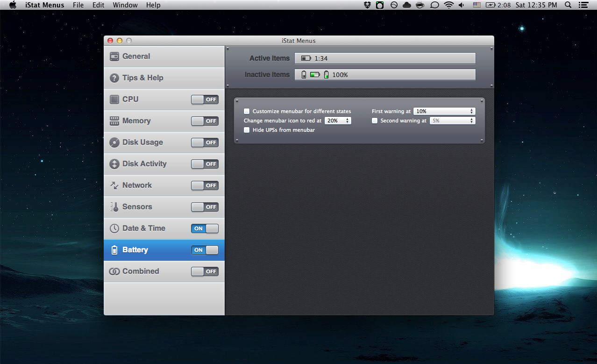The image size is (597, 364).
Task: Click the Combined rings icon in sidebar
Action: pyautogui.click(x=114, y=271)
